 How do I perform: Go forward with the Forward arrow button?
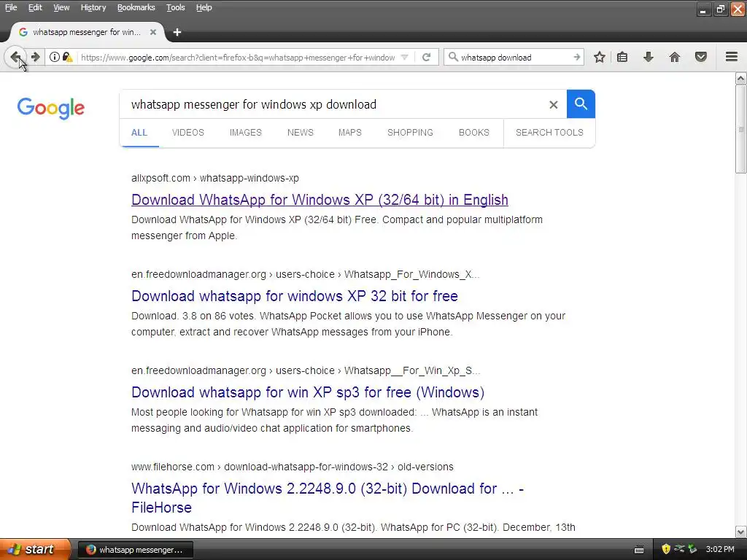(35, 57)
